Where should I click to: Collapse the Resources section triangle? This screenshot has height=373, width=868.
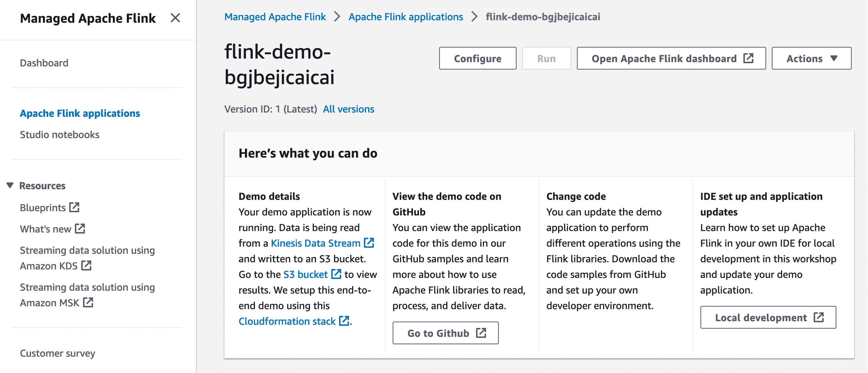10,185
